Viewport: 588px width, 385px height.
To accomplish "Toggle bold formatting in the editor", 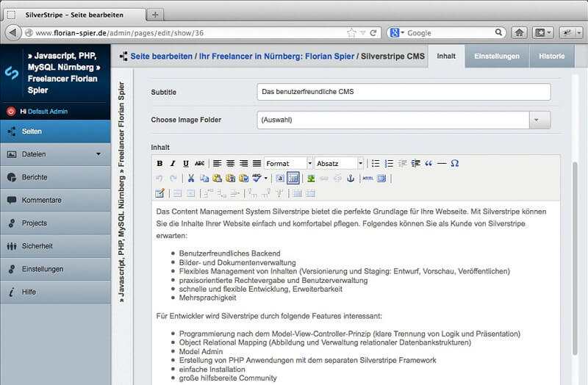I will (159, 163).
